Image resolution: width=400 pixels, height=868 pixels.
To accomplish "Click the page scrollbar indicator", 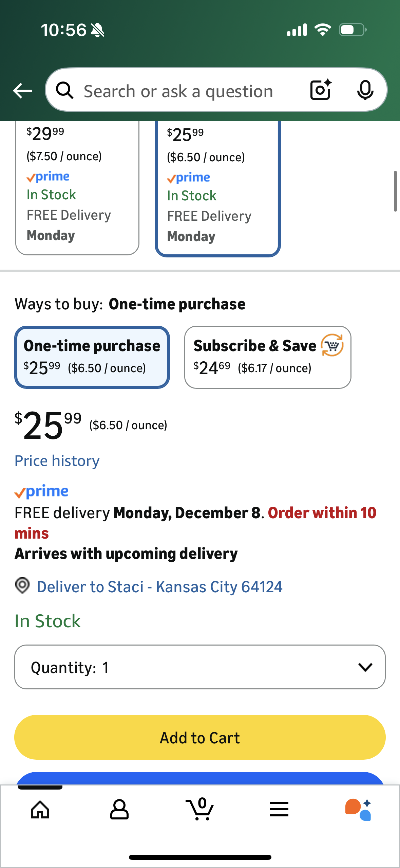I will (395, 191).
